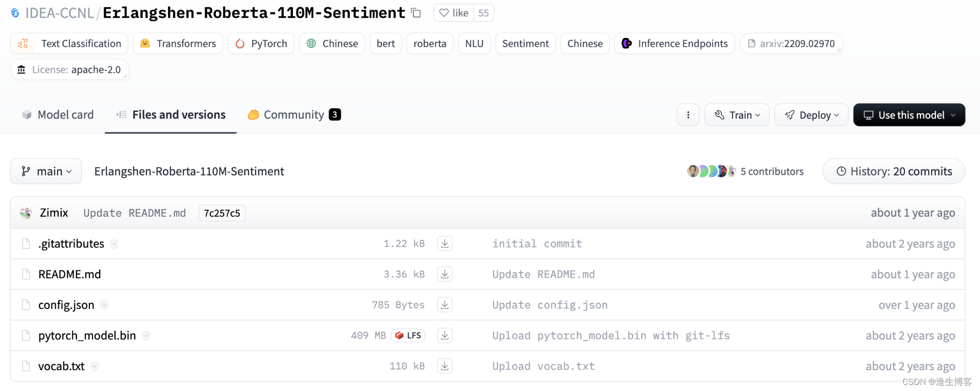980x391 pixels.
Task: Open the main branch selector
Action: (x=46, y=172)
